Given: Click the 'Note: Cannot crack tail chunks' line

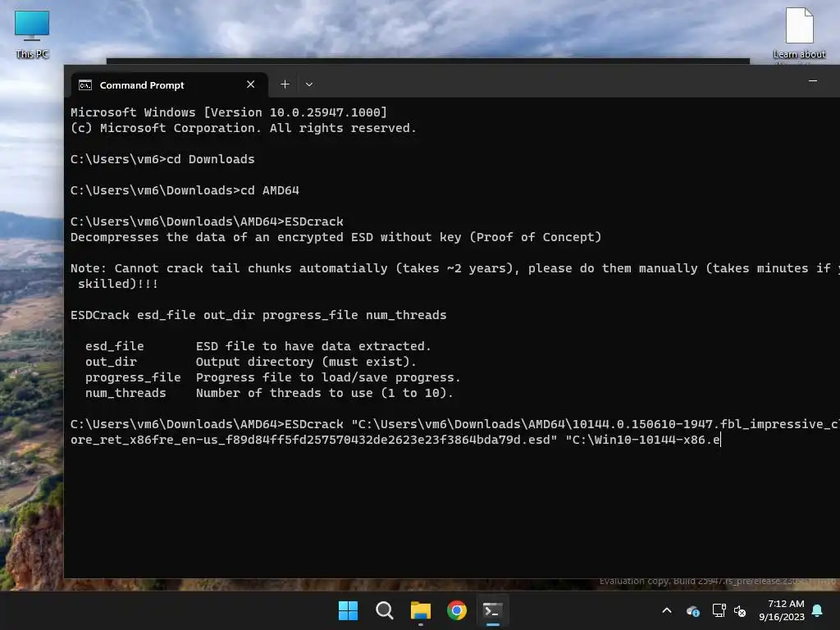Looking at the screenshot, I should point(455,268).
